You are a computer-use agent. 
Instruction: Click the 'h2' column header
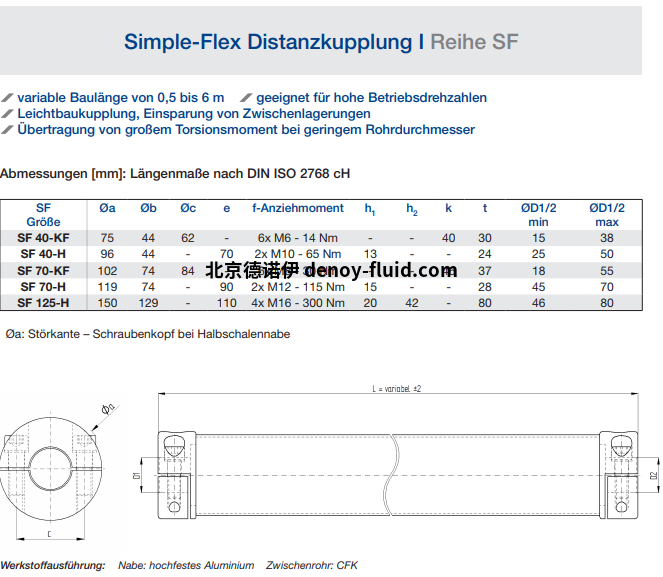412,209
